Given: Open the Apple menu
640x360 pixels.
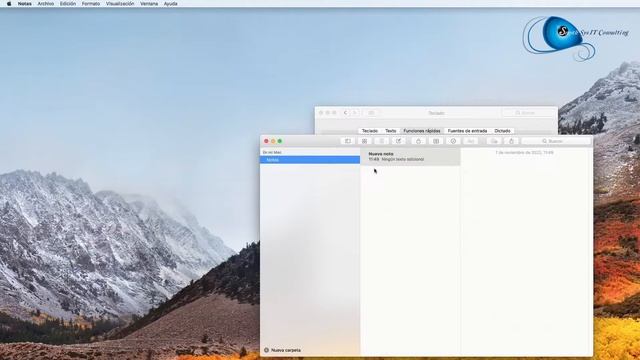Looking at the screenshot, I should point(9,4).
